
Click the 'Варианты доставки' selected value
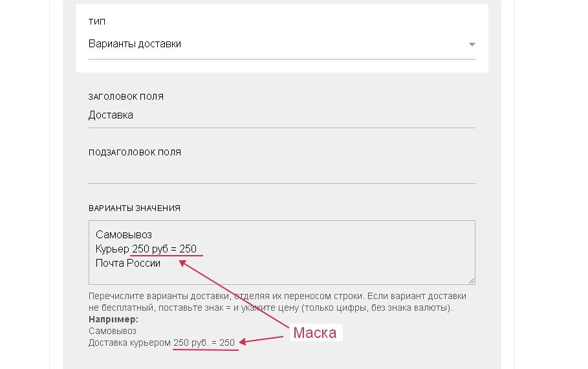click(x=135, y=44)
